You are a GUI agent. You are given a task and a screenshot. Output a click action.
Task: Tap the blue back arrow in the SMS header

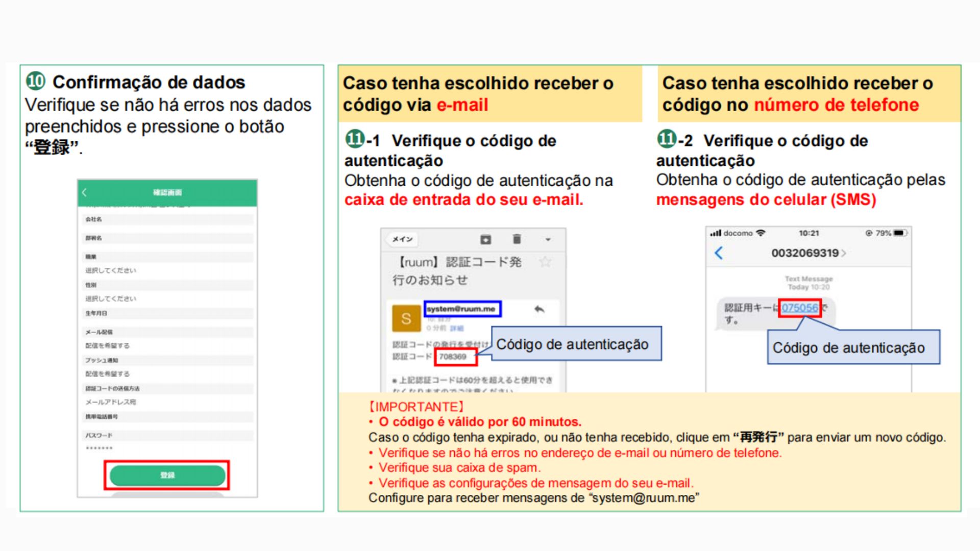(719, 253)
